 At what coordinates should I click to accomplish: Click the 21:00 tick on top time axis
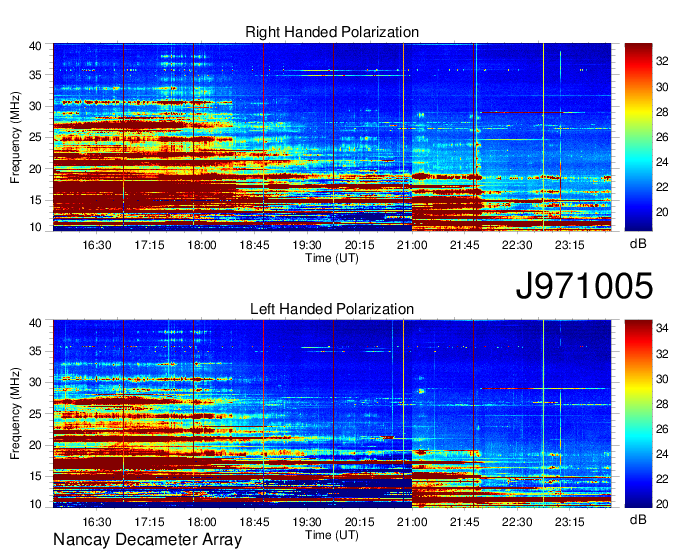tap(412, 245)
